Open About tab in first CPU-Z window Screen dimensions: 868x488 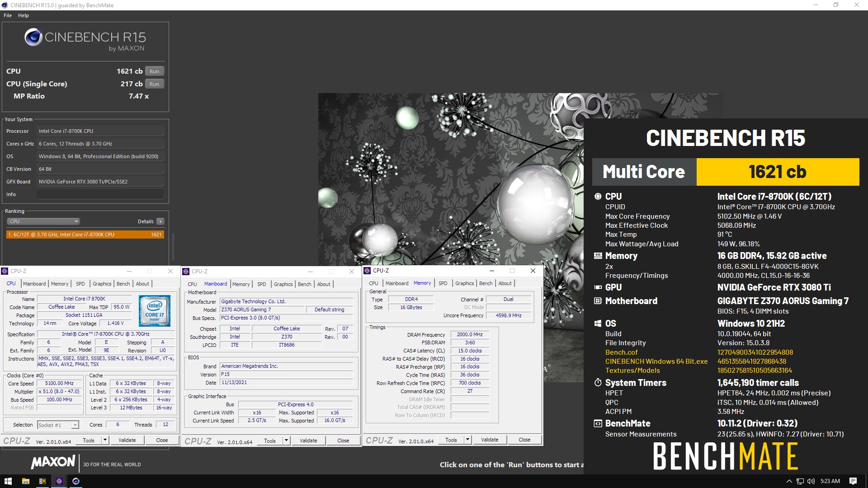pos(142,284)
